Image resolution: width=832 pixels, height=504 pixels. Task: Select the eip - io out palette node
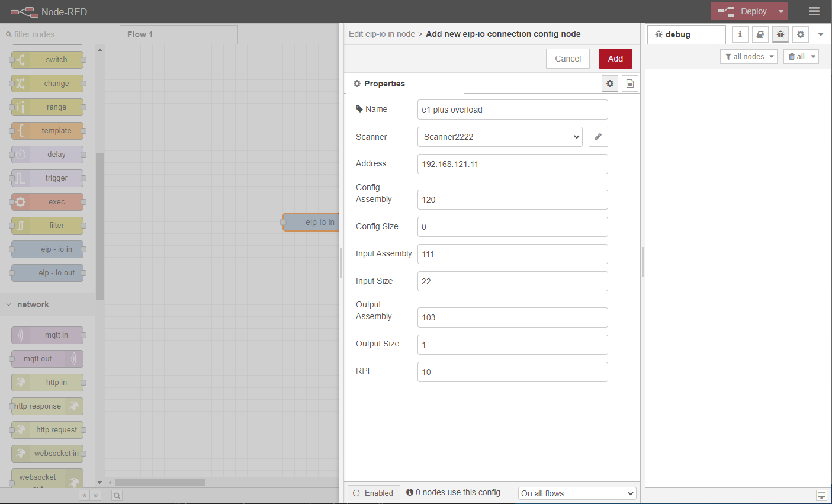[47, 273]
